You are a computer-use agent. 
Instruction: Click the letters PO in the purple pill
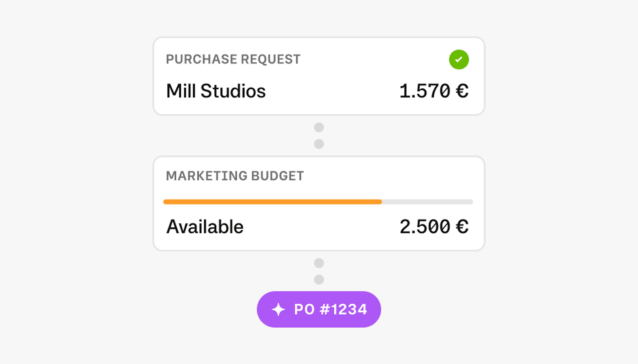coord(304,310)
